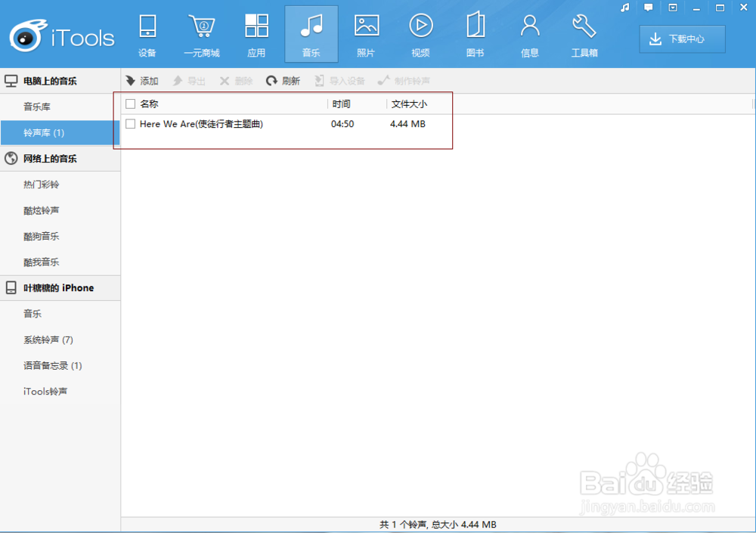Click the music note icon in title bar
This screenshot has width=756, height=533.
[x=625, y=8]
